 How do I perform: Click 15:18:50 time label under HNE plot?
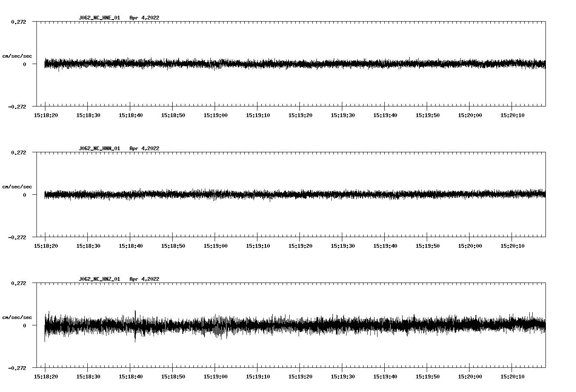(x=173, y=115)
